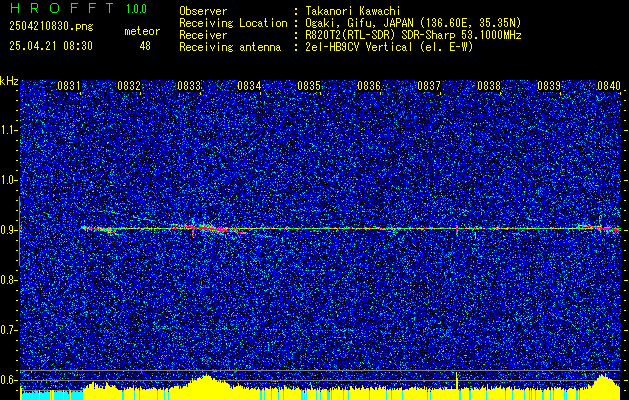Click the 0833 time marker

189,86
